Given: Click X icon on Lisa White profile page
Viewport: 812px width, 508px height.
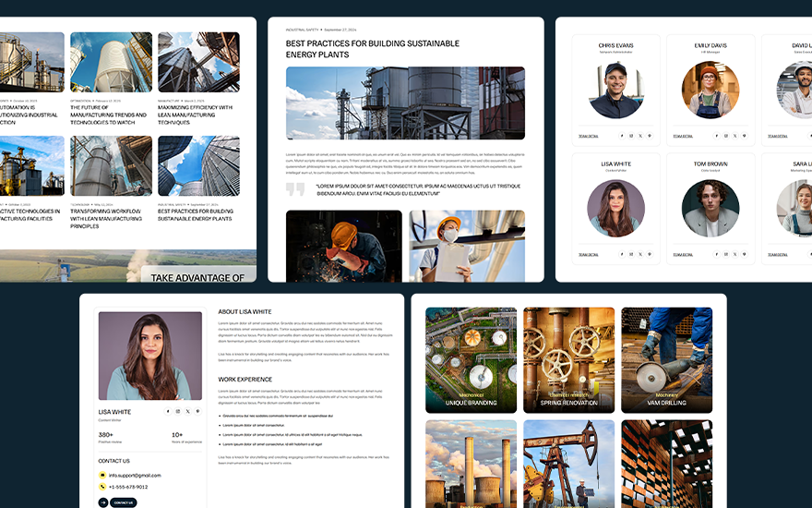Looking at the screenshot, I should coord(187,411).
